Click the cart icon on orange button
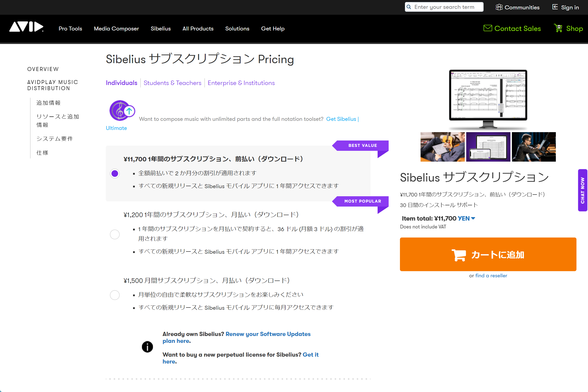This screenshot has width=588, height=392. tap(459, 255)
